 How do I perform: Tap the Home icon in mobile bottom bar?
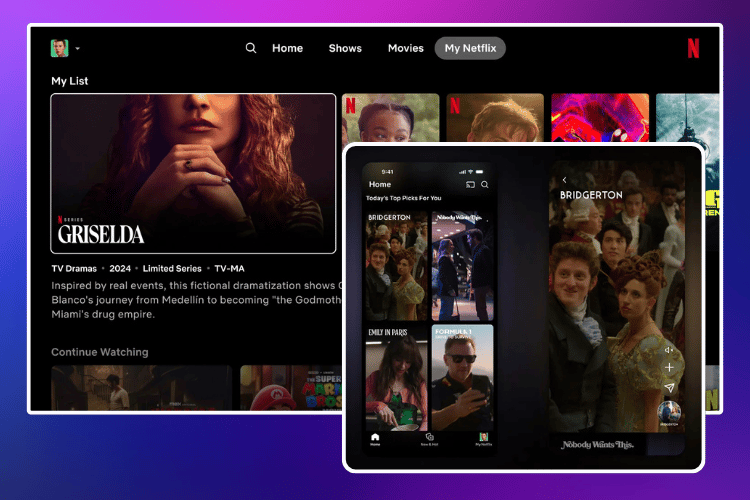(x=375, y=439)
